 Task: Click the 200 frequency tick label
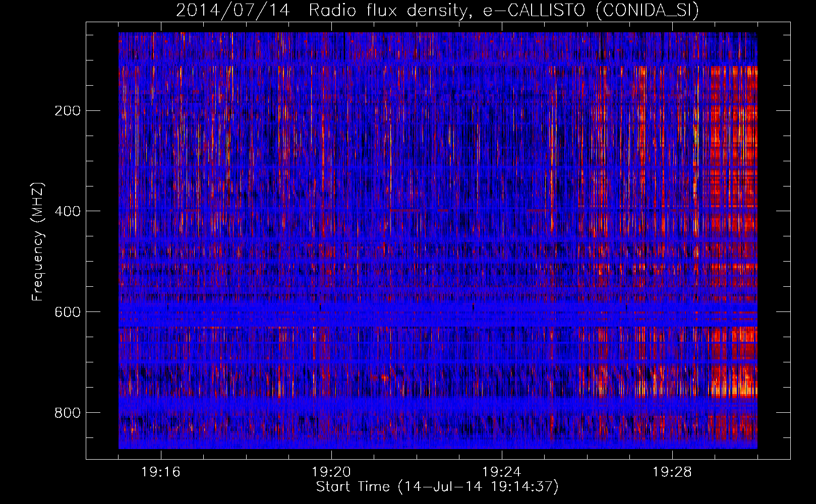click(x=68, y=110)
